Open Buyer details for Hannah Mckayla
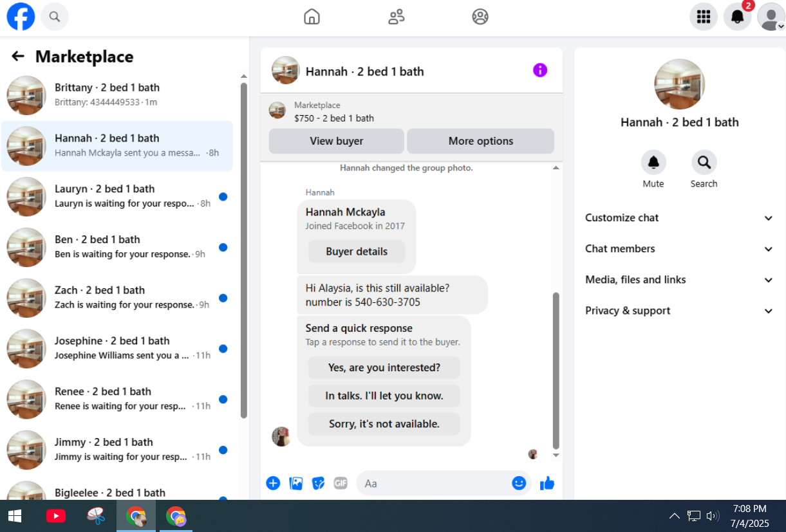 coord(357,252)
